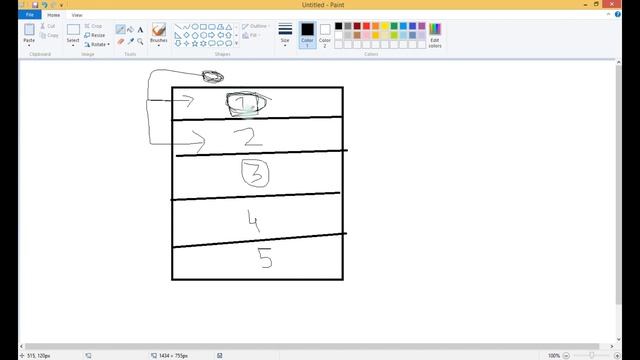Screen dimensions: 640x360
Task: Click Save in the quick access toolbar
Action: tap(35, 5)
